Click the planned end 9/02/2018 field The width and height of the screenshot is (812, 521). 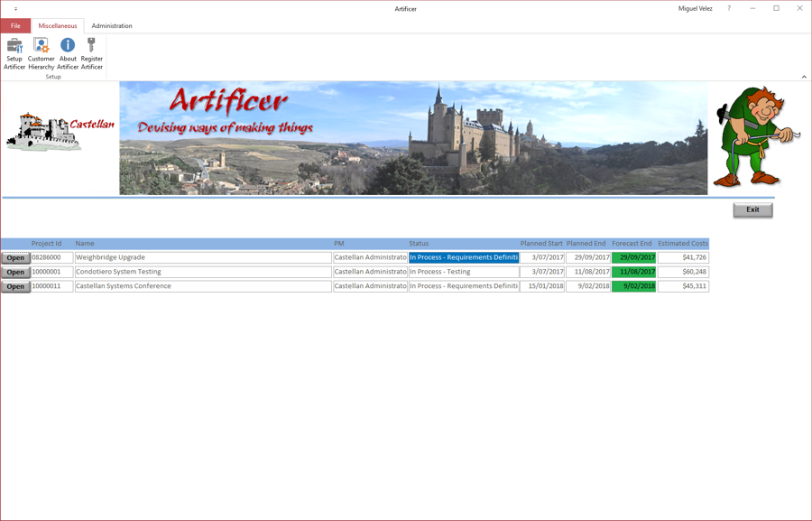(587, 286)
